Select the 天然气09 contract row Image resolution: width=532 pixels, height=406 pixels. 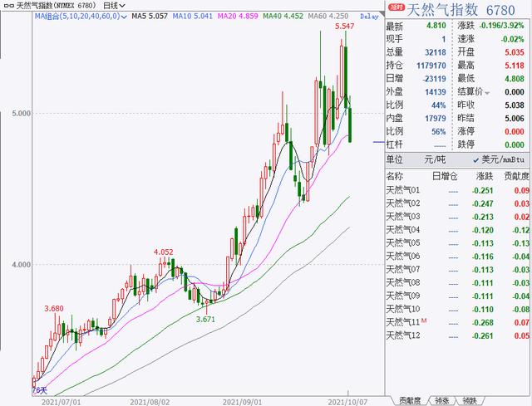458,296
